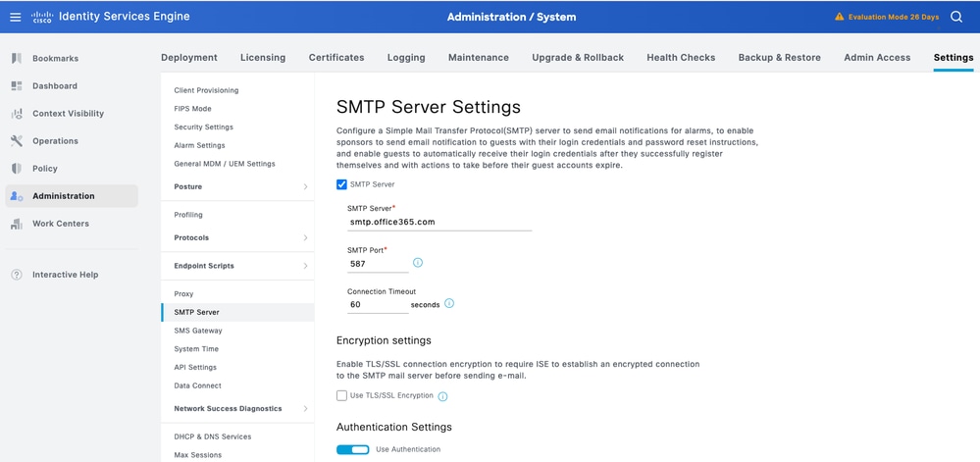Open Proxy settings

tap(183, 294)
